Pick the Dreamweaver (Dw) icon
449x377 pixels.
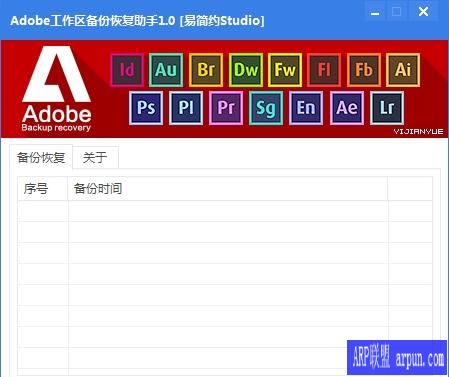point(246,70)
